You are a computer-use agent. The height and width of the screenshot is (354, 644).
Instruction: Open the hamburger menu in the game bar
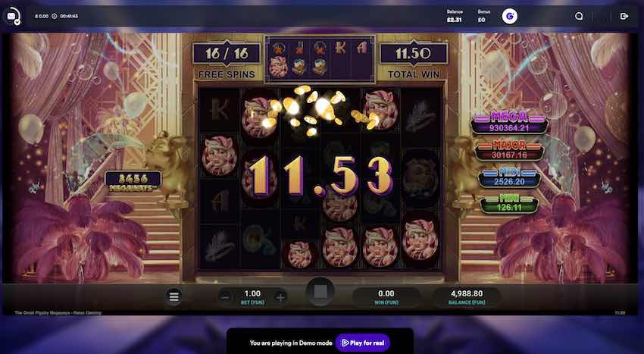[174, 296]
